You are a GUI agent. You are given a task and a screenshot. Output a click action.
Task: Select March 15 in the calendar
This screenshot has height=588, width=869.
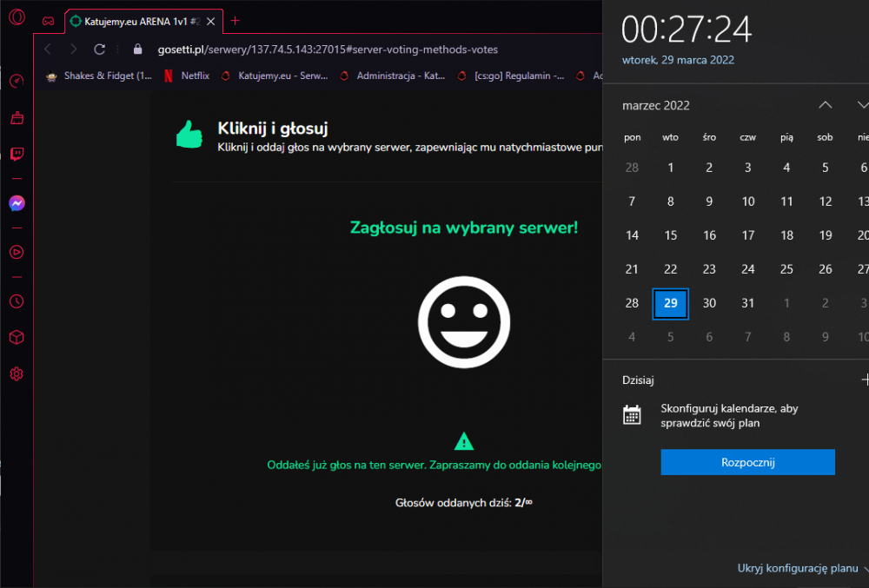[671, 235]
